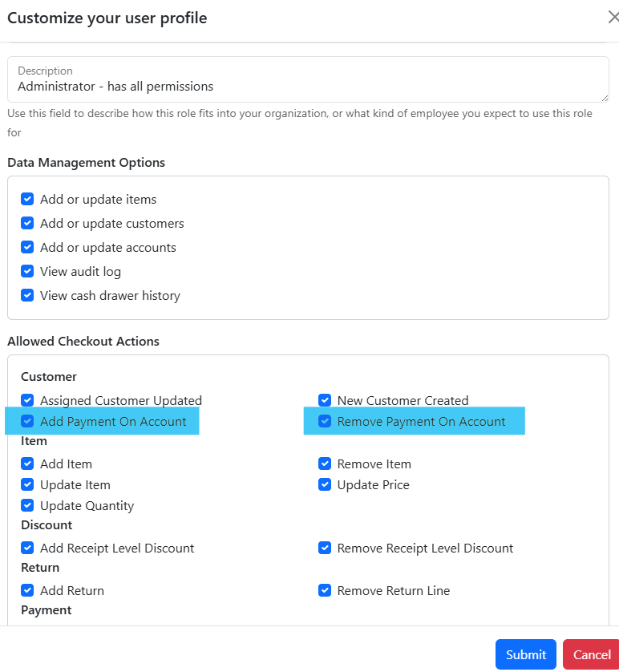Disable 'New Customer Created' checkbox
This screenshot has width=619, height=672.
325,400
